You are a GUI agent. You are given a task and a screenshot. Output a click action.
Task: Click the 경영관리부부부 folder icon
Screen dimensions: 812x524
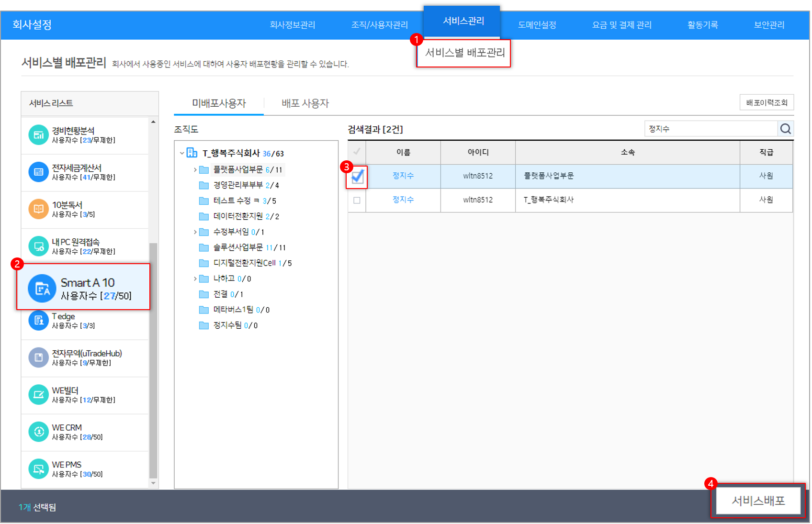pyautogui.click(x=204, y=185)
